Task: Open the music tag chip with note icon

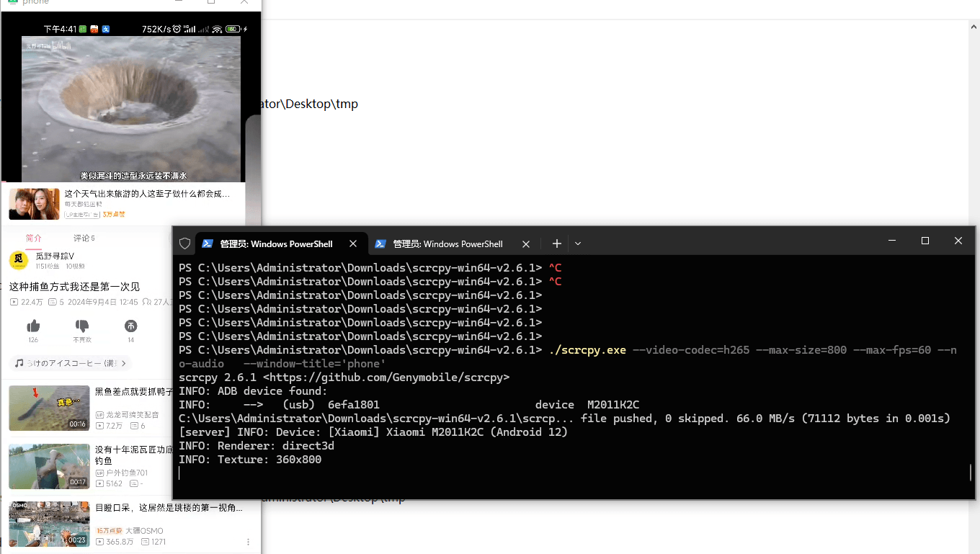Action: coord(71,363)
